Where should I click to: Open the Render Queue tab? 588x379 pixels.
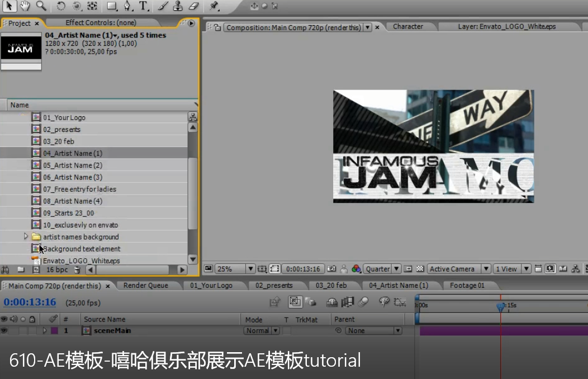(145, 286)
